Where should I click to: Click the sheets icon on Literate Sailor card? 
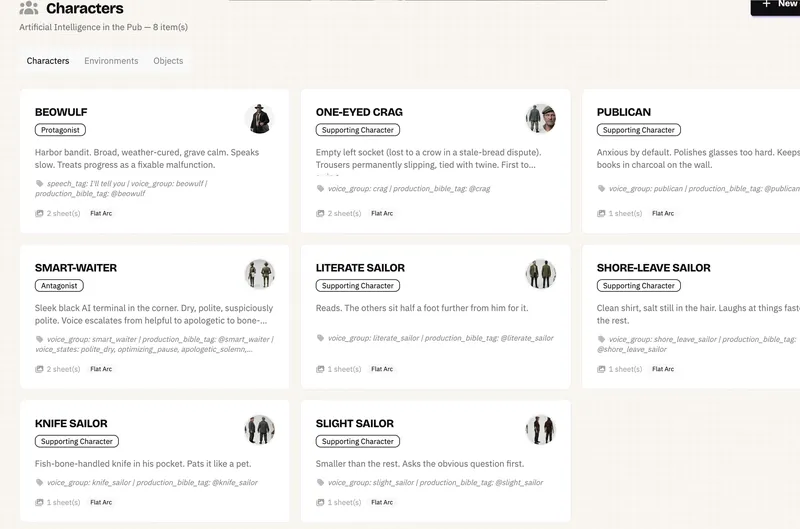pos(320,369)
